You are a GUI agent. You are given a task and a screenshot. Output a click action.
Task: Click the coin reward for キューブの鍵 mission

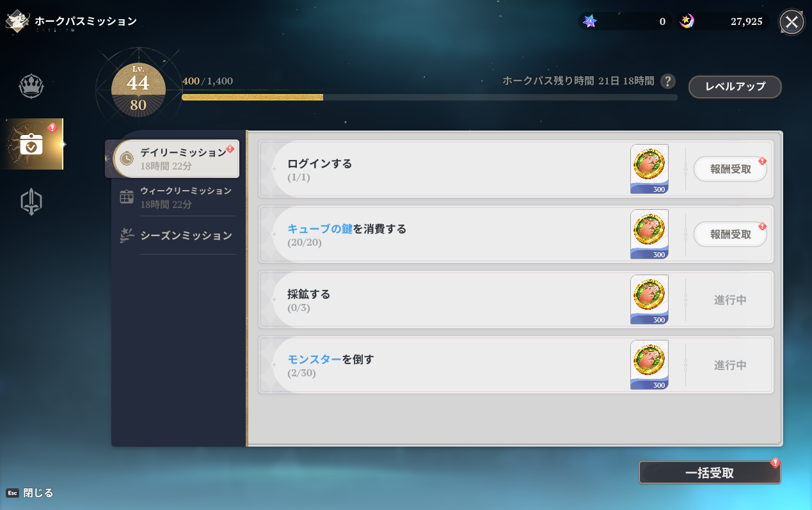click(649, 234)
